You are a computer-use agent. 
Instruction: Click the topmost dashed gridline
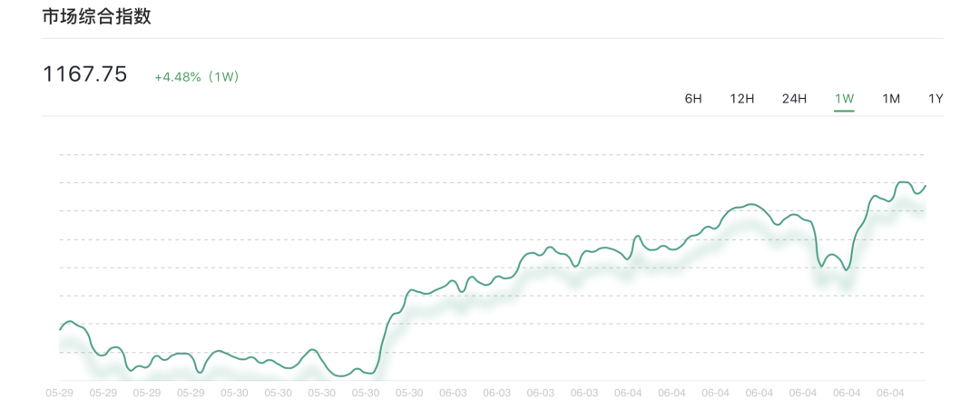493,154
